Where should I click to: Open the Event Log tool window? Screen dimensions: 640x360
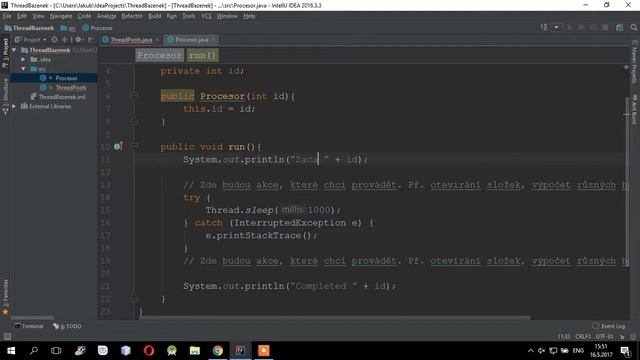[609, 326]
